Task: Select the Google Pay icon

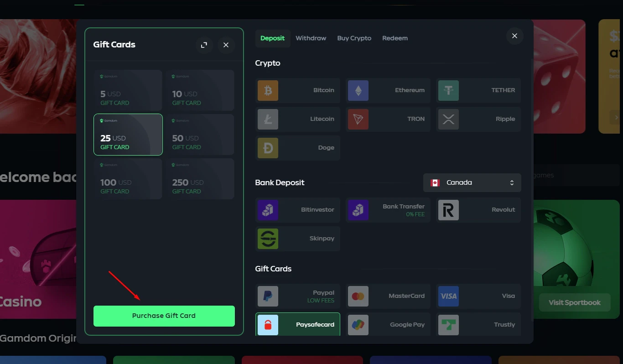Action: click(358, 325)
